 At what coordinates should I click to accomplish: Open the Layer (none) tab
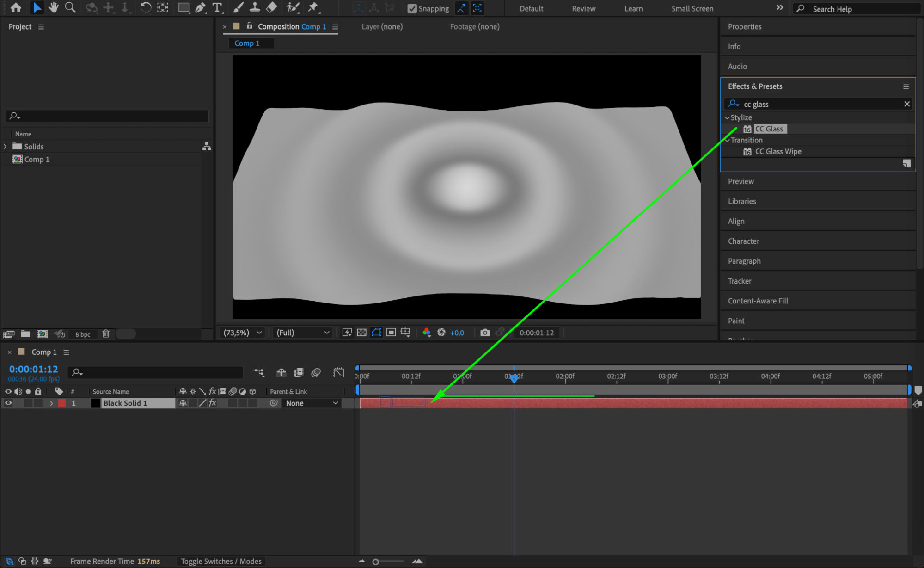tap(382, 26)
